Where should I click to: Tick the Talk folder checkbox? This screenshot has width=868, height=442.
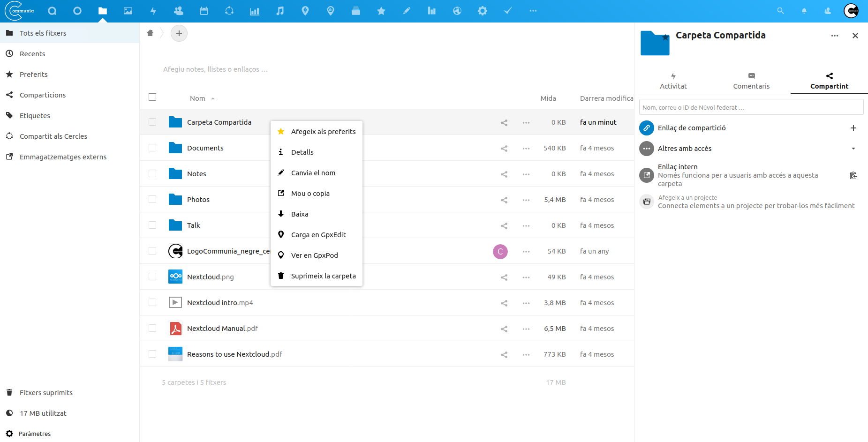click(152, 225)
